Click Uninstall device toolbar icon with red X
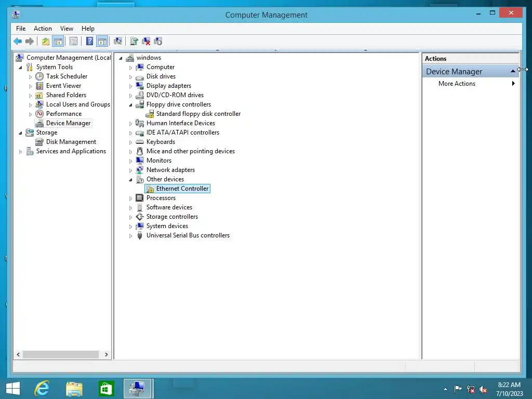The image size is (532, 399). [146, 42]
